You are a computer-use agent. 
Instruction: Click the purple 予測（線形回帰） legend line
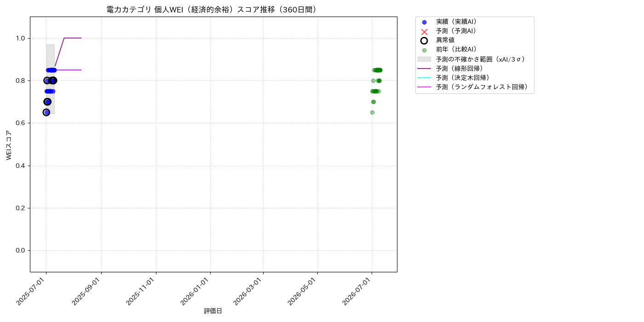(x=424, y=69)
